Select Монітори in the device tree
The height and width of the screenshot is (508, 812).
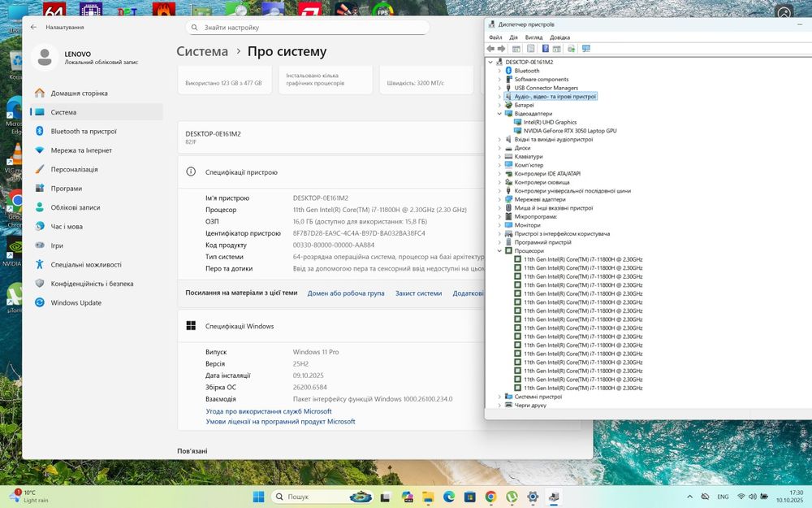527,225
